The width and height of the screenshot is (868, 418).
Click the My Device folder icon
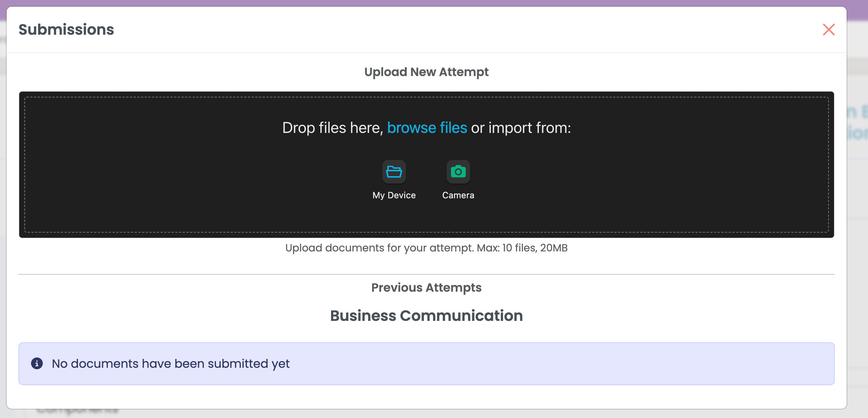394,172
